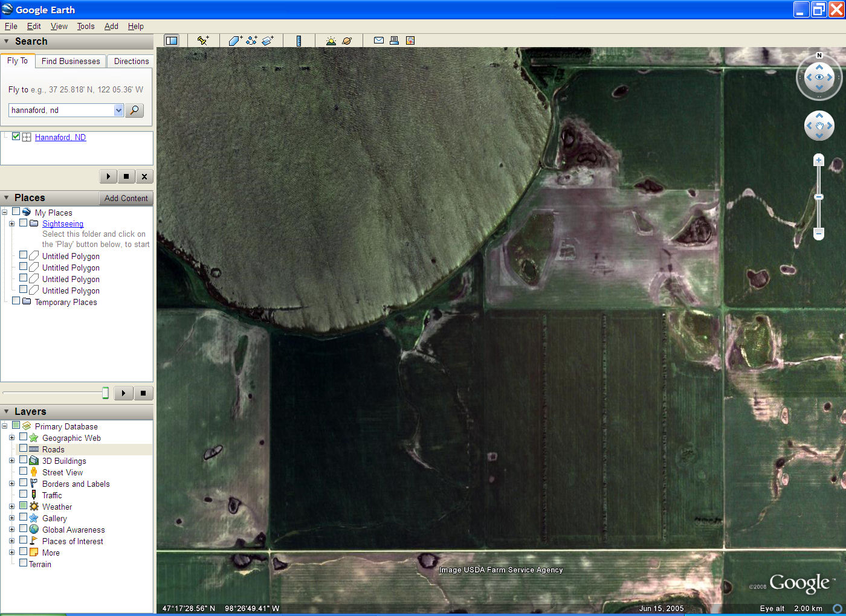Select the Places of Interest layer row
Screen dimensions: 846x616
[73, 541]
